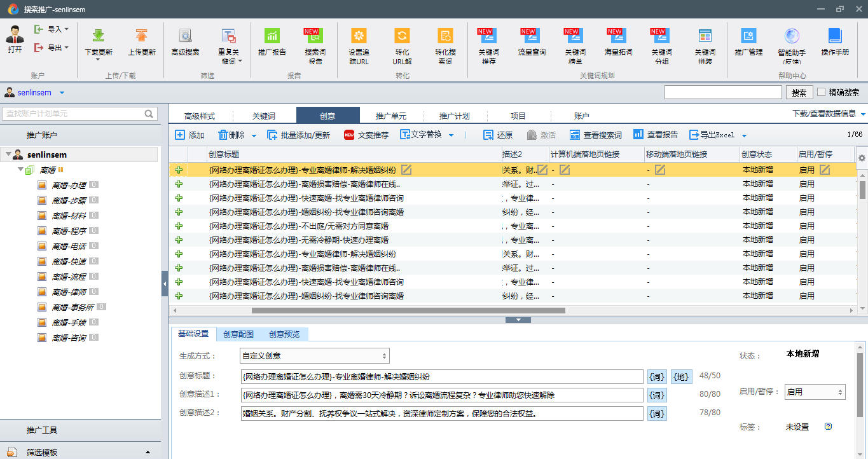This screenshot has height=459, width=868.
Task: Click the 添加 button in the toolbar
Action: coord(189,135)
